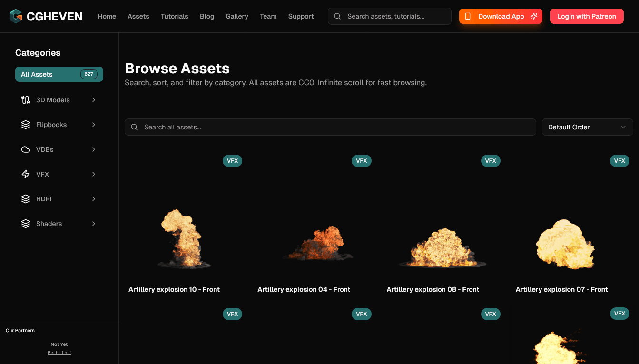Select the All Assets filter
This screenshot has height=364, width=639.
[59, 74]
